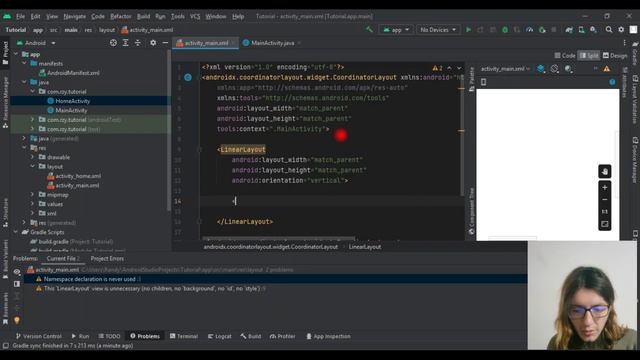This screenshot has height=360, width=640.
Task: Open Design surface layers icon
Action: pos(540,69)
